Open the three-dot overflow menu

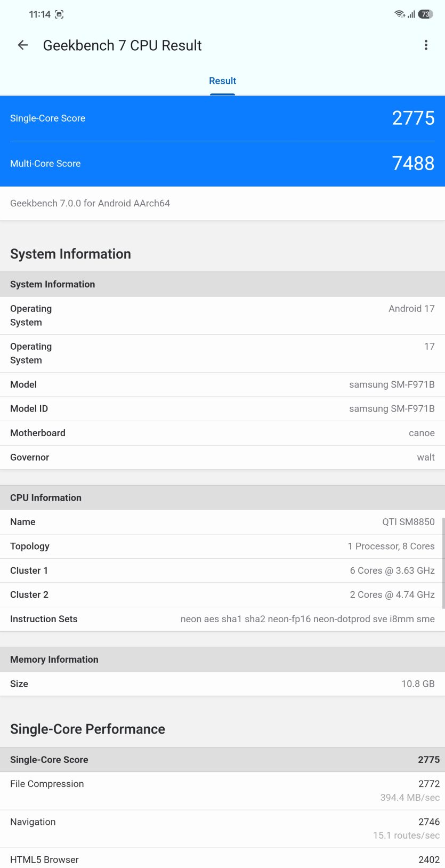tap(426, 45)
